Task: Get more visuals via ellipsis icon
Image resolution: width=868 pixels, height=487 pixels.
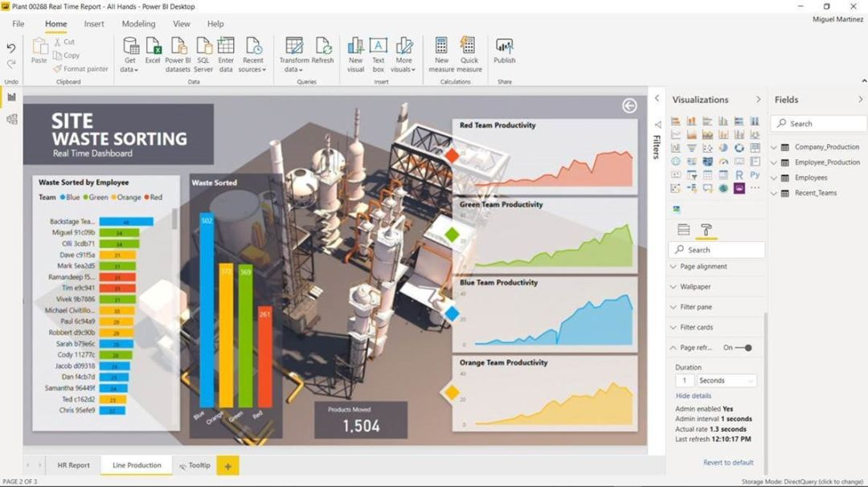Action: click(755, 189)
